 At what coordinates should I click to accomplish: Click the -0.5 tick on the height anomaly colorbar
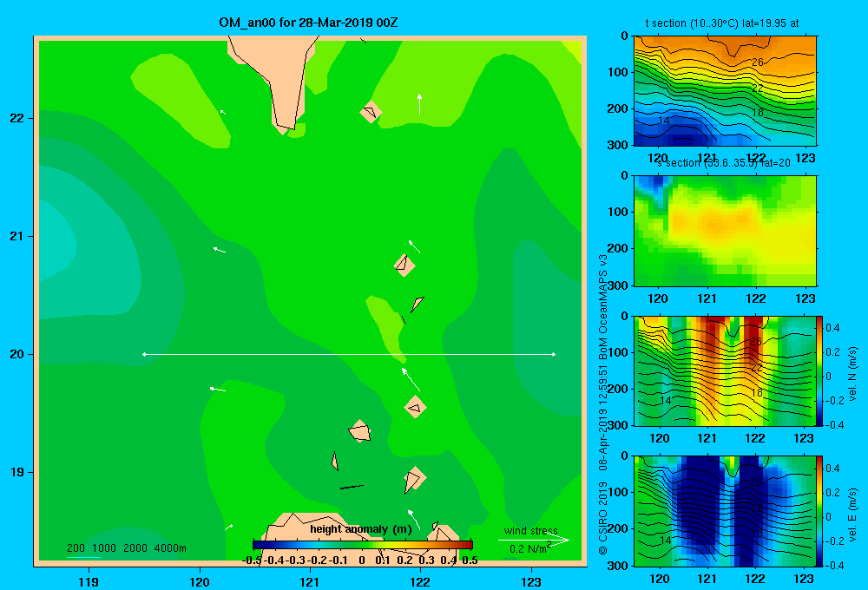pyautogui.click(x=252, y=560)
